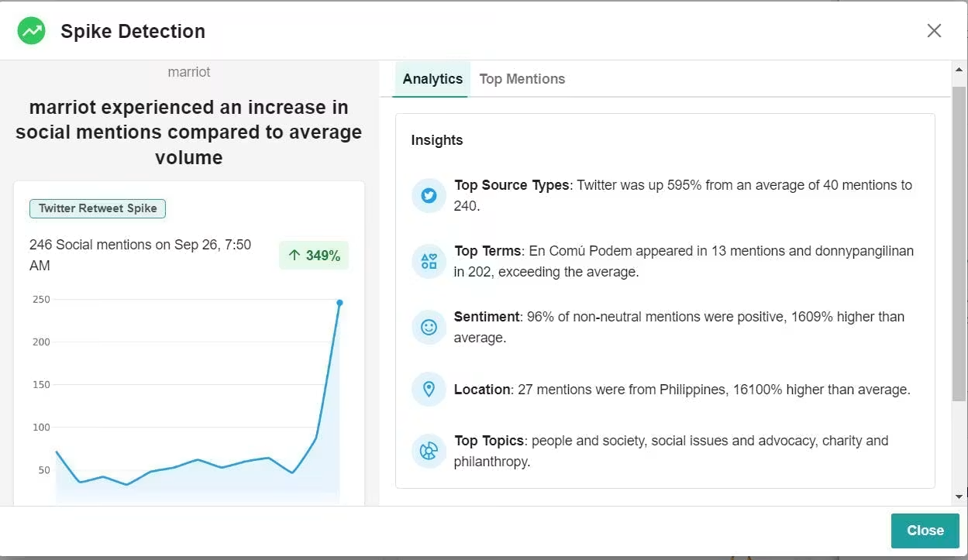Click '246 Social mentions on Sep 26' text

(x=140, y=255)
